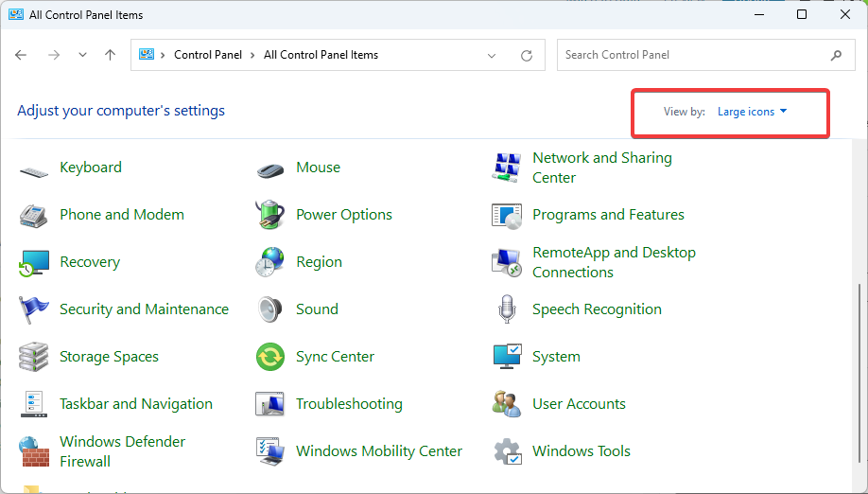
Task: Open the Phone and Modem link
Action: click(122, 214)
